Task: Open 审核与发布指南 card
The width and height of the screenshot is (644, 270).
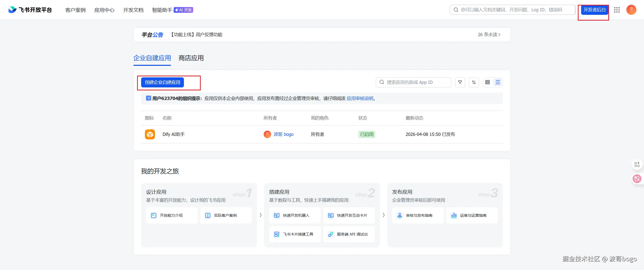Action: 418,215
